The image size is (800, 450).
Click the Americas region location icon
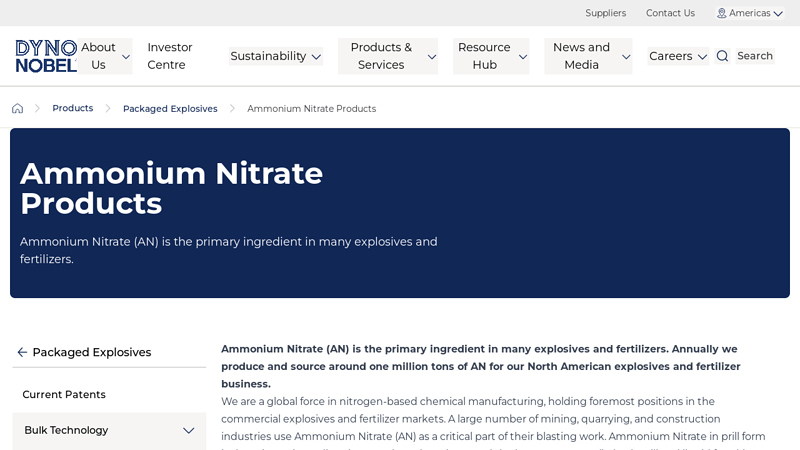click(721, 13)
